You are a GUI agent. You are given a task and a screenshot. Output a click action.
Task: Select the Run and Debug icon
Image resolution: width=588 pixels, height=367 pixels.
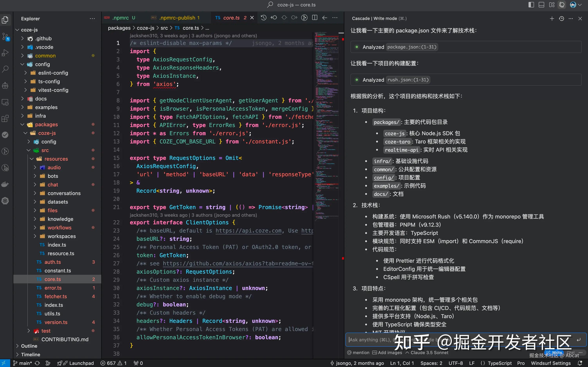(x=5, y=52)
